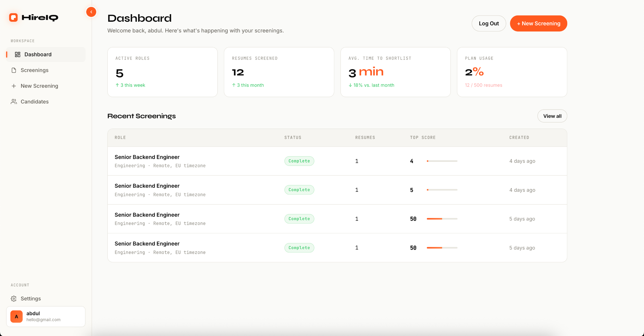Click the plus icon beside New Screening
Viewport: 644px width, 336px height.
click(14, 86)
